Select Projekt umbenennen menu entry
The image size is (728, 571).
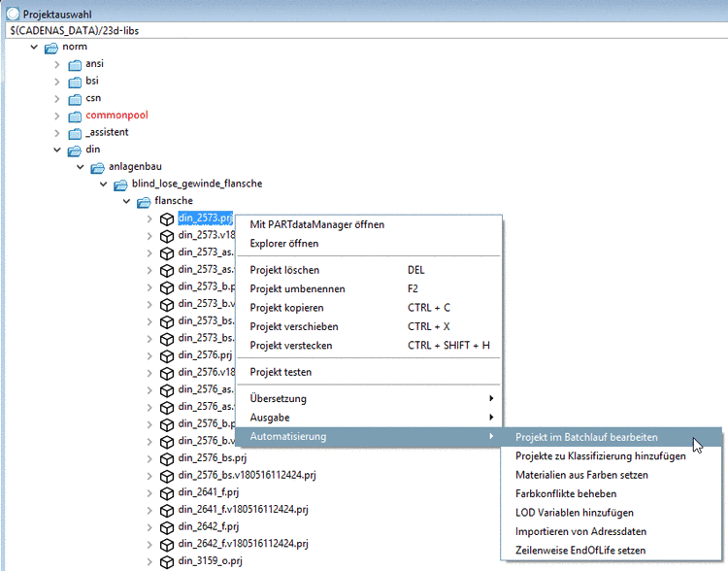pos(369,289)
